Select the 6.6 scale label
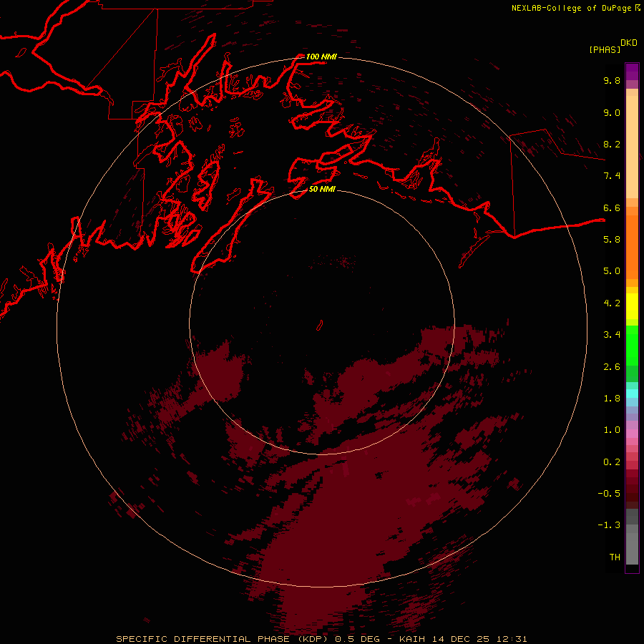 [x=612, y=208]
